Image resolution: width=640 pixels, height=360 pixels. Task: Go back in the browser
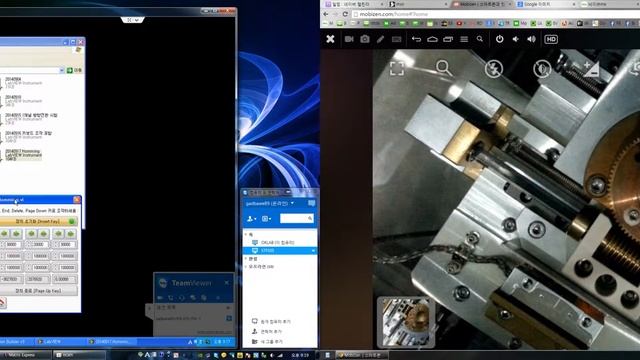[x=326, y=14]
